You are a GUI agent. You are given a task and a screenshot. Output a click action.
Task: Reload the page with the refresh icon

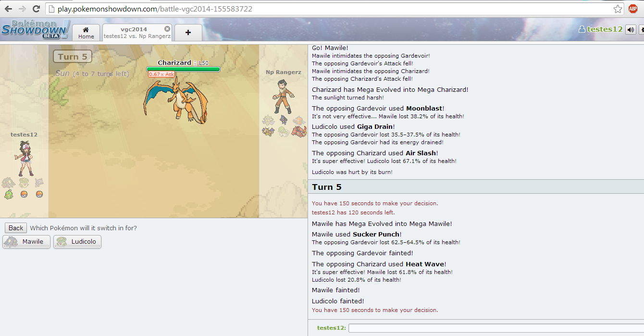36,9
